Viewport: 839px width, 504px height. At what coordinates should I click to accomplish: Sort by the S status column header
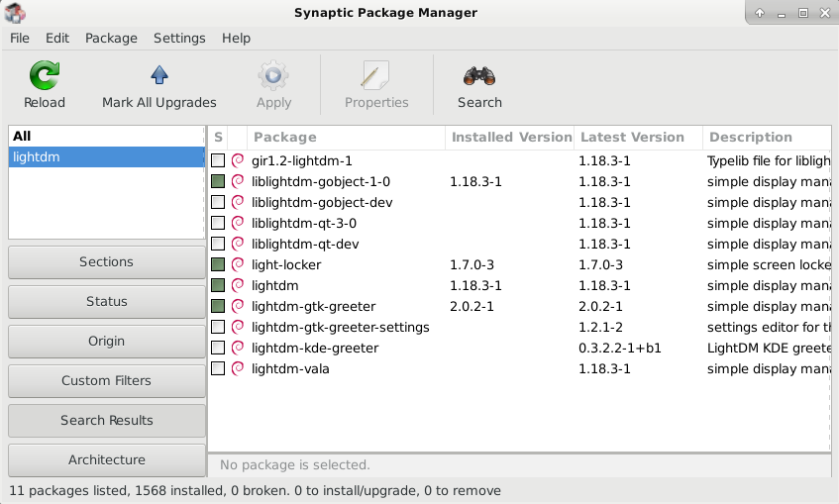tap(218, 138)
